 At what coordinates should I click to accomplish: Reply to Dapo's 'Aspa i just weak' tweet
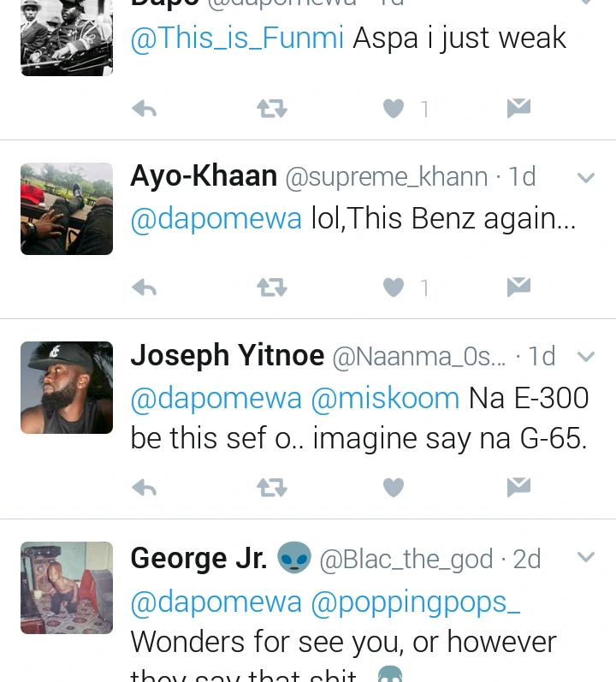click(145, 109)
